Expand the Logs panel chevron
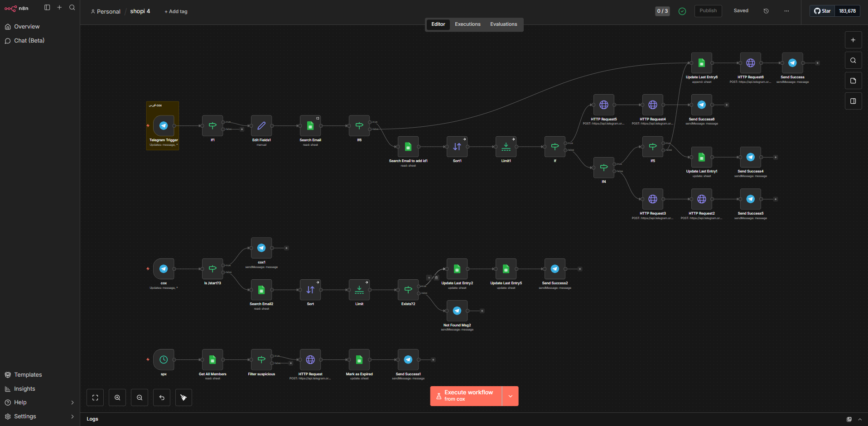 pyautogui.click(x=860, y=419)
